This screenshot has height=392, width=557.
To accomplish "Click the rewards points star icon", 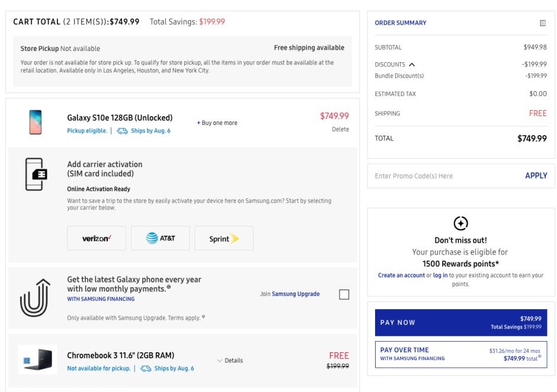I will (x=461, y=223).
